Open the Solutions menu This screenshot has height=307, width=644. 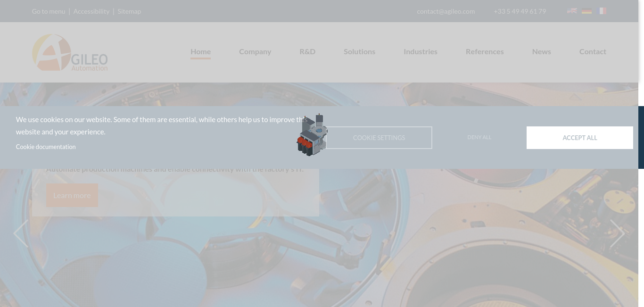point(359,51)
